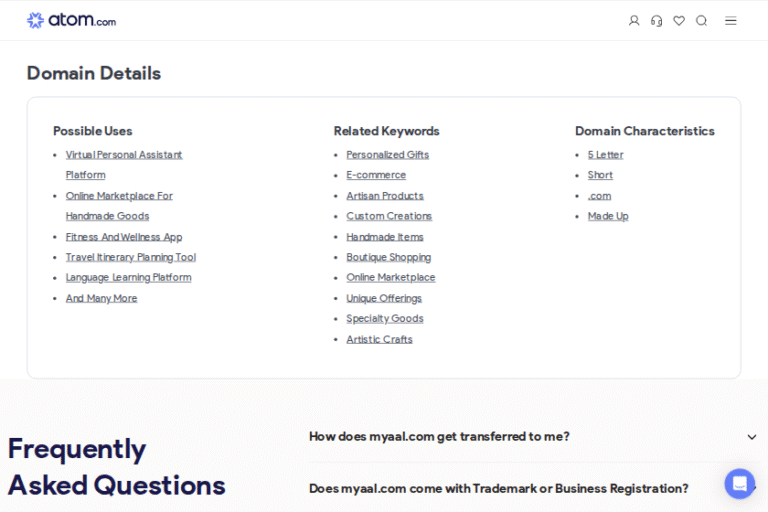Expand 'How does myaal.com get transferred' question
The image size is (768, 512).
coord(439,437)
